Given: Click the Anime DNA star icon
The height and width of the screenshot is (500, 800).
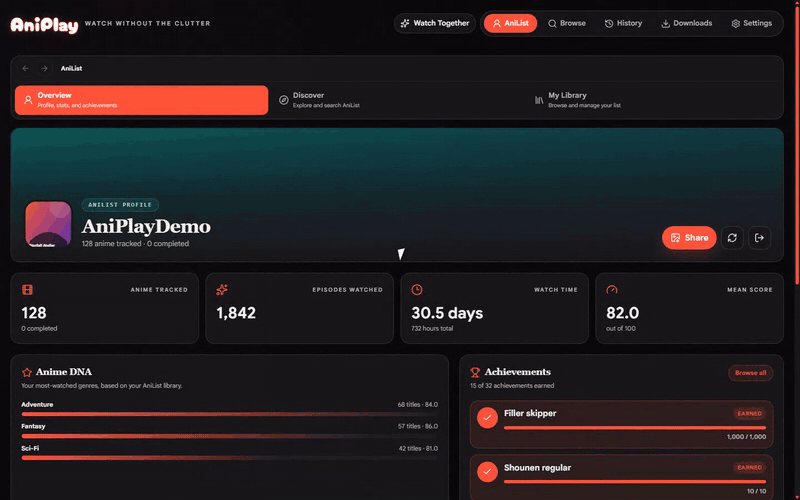Looking at the screenshot, I should (x=27, y=372).
